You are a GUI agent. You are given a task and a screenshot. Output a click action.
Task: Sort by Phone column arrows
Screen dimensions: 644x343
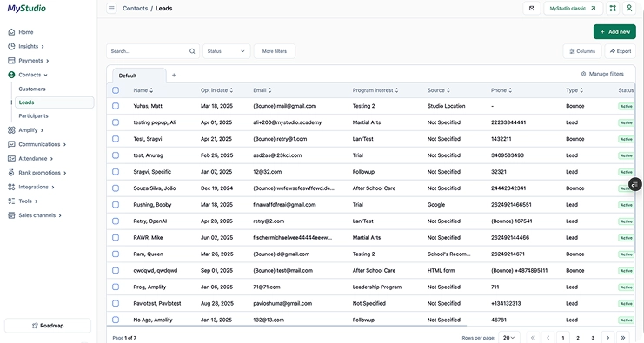(510, 90)
